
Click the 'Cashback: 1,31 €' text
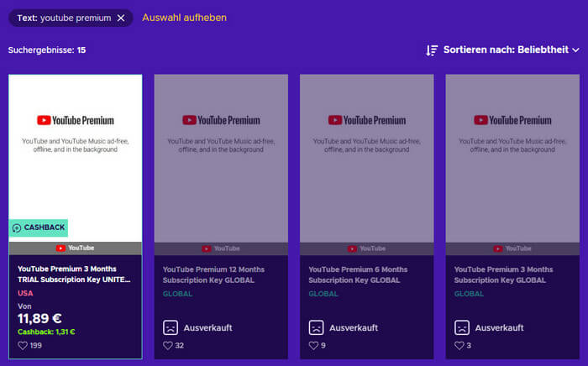pyautogui.click(x=46, y=332)
